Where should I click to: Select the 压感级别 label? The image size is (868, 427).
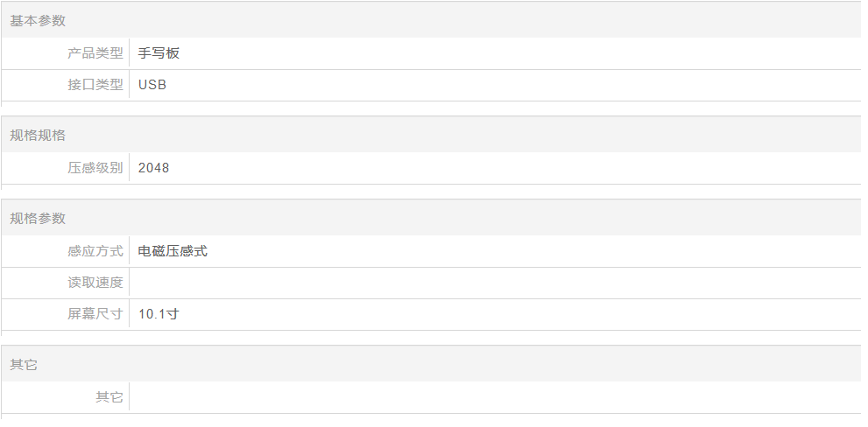coord(95,168)
